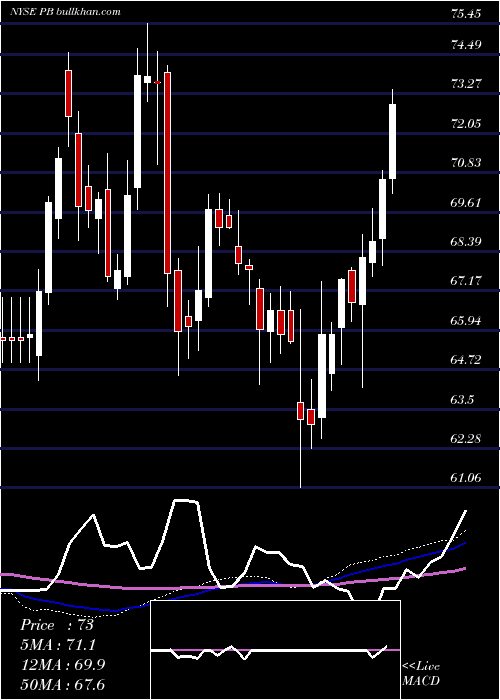Click the last white candlestick near 73
Screen dimensions: 500x700
point(392,142)
